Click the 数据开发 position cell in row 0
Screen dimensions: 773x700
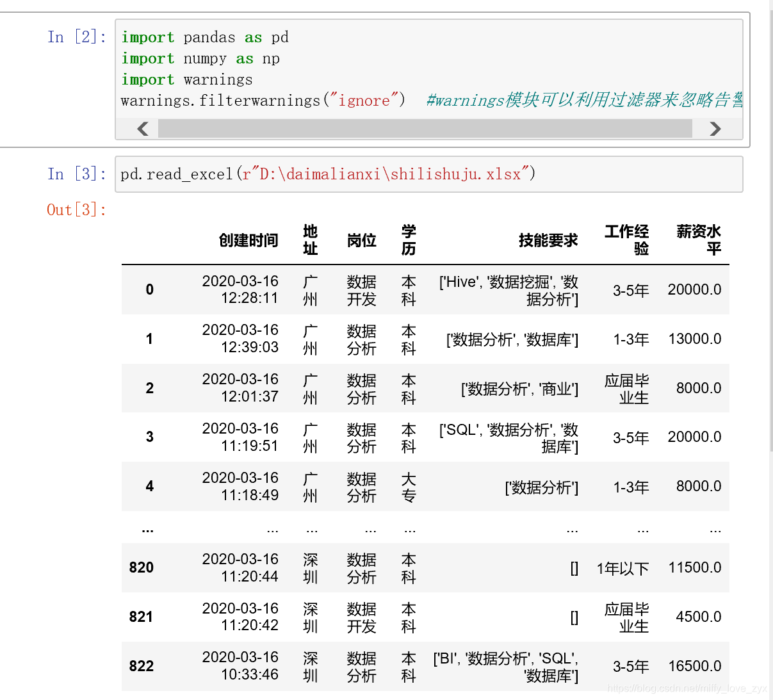click(x=361, y=290)
